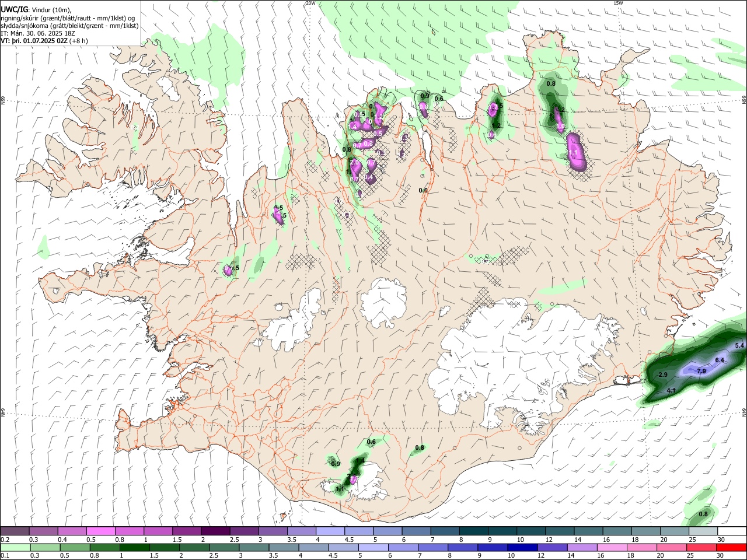Click the 'UWC/IG' title text
This screenshot has width=747, height=560.
pyautogui.click(x=14, y=9)
